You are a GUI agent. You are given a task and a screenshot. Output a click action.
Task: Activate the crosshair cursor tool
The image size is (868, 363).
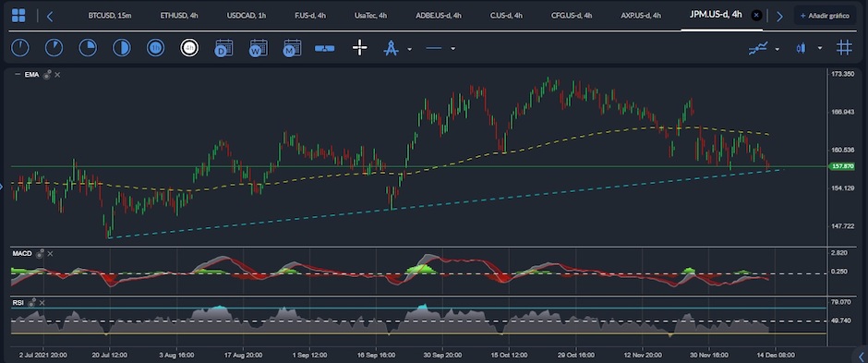[x=360, y=48]
